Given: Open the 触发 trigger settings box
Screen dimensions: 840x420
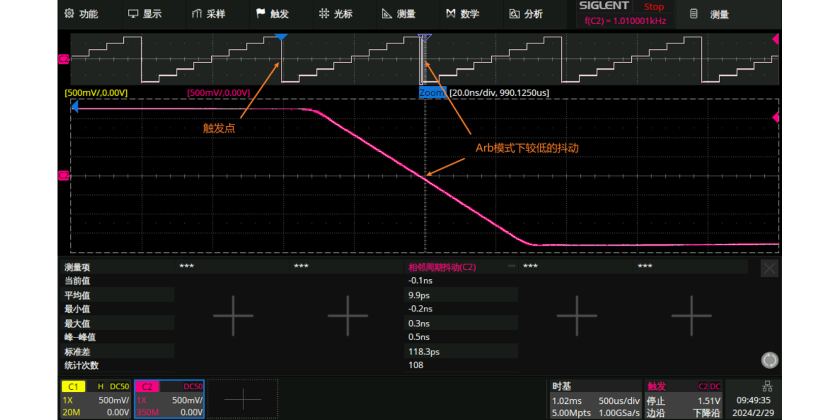Looking at the screenshot, I should (681, 398).
